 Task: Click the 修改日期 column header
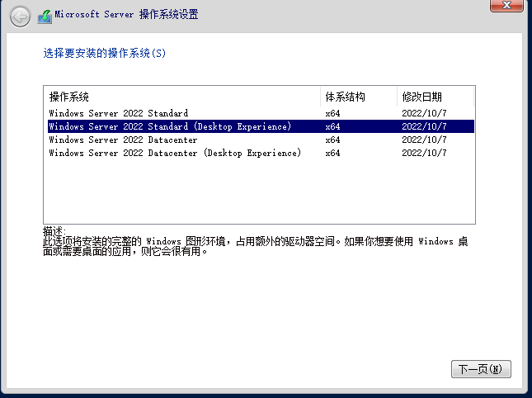pos(435,97)
